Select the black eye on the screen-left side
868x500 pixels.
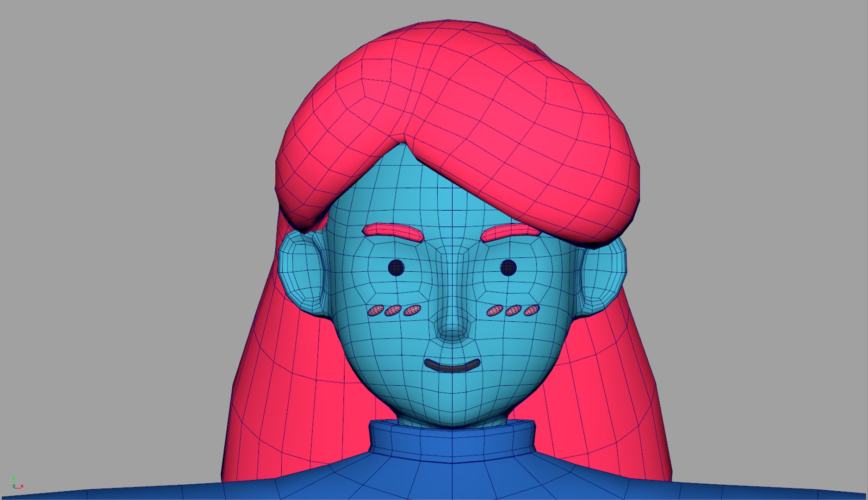[396, 268]
